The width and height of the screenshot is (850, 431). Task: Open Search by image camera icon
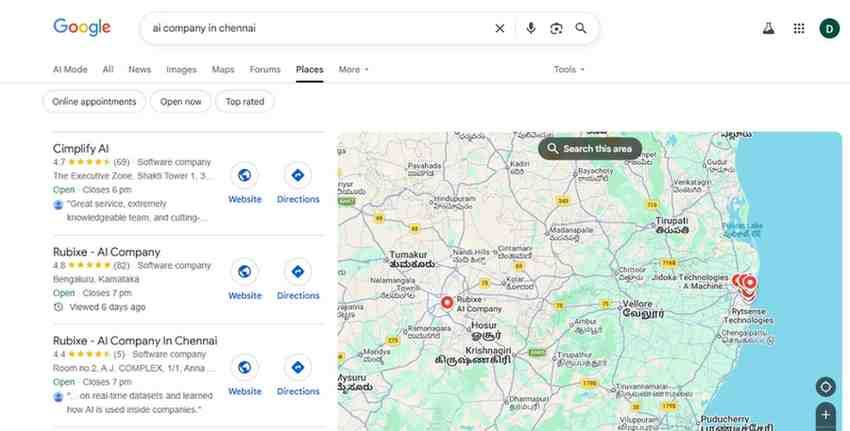pyautogui.click(x=556, y=28)
